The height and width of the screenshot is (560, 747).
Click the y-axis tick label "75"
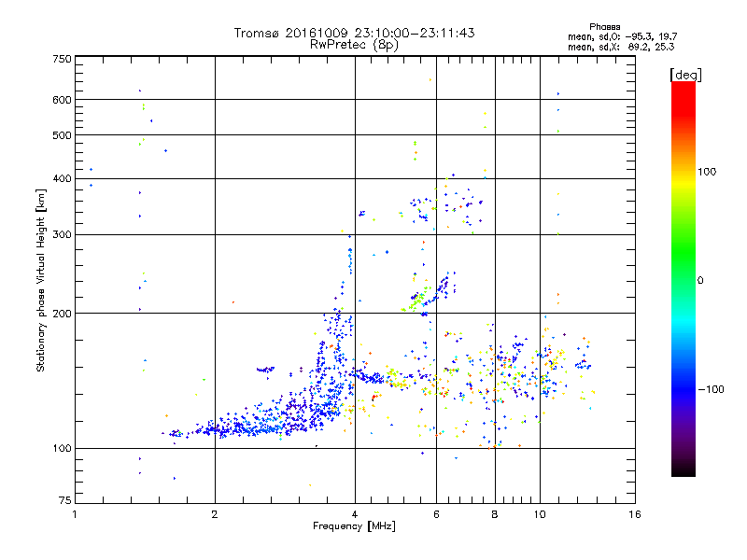65,500
